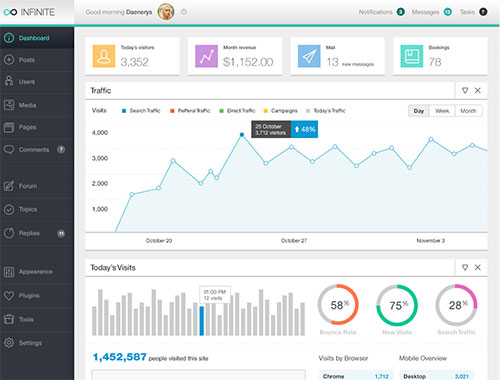Collapse the Today's Visits panel
The height and width of the screenshot is (380, 500).
[x=465, y=267]
